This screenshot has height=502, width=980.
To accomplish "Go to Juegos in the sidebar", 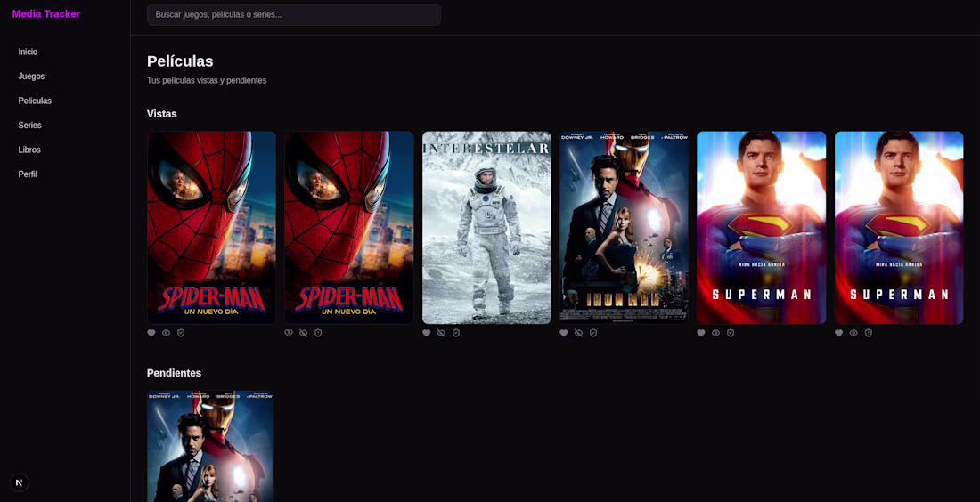I will click(x=31, y=77).
